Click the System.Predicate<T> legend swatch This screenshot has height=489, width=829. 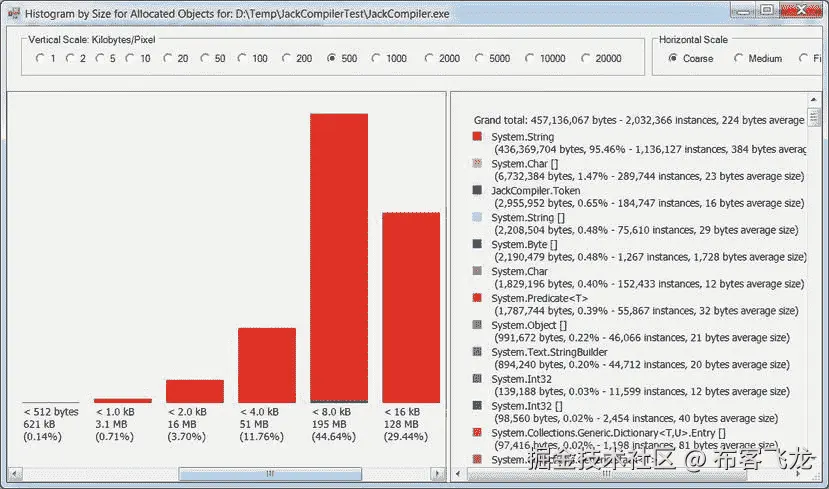477,298
